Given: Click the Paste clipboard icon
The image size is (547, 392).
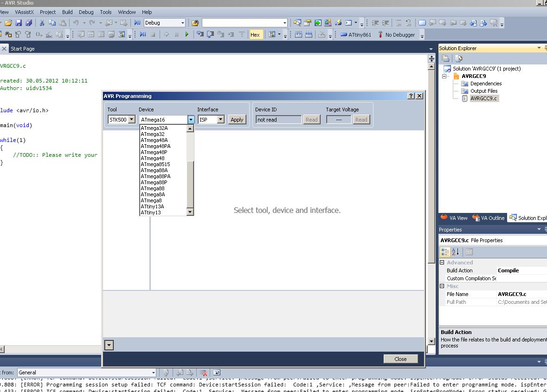Looking at the screenshot, I should (x=63, y=23).
